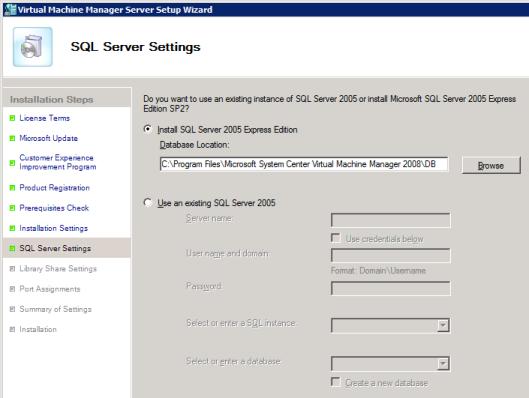Go to the Microsoft Update step
The height and width of the screenshot is (398, 529).
(x=49, y=138)
